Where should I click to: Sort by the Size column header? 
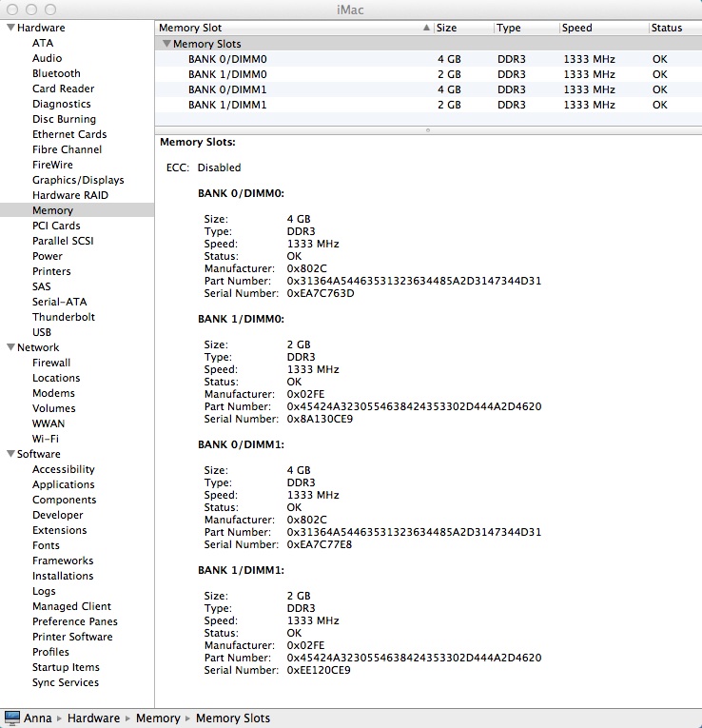[463, 28]
